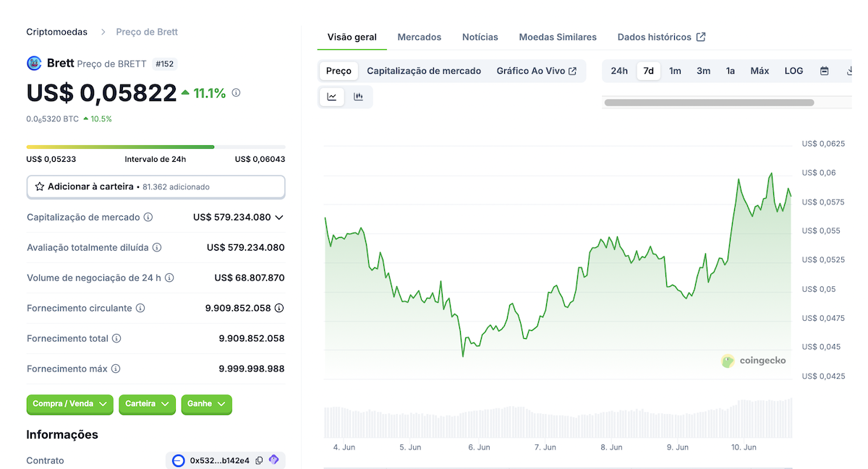Image resolution: width=868 pixels, height=469 pixels.
Task: Select the 3m time range
Action: tap(703, 71)
